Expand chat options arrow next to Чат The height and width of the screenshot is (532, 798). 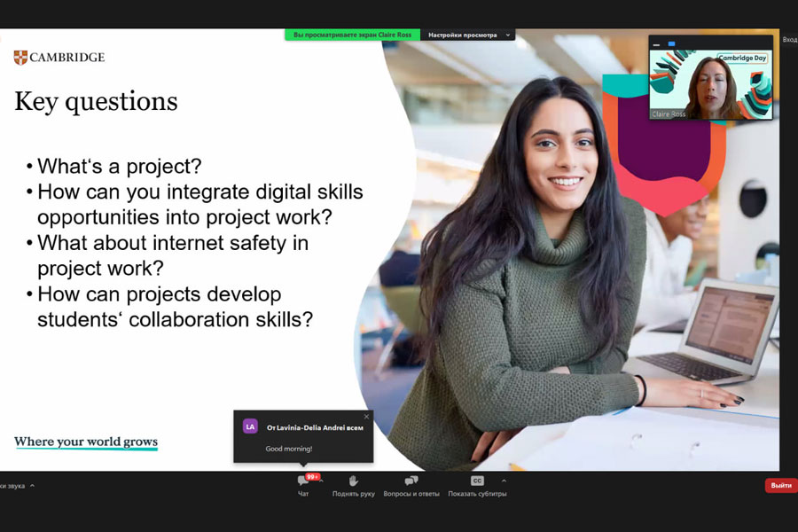321,480
